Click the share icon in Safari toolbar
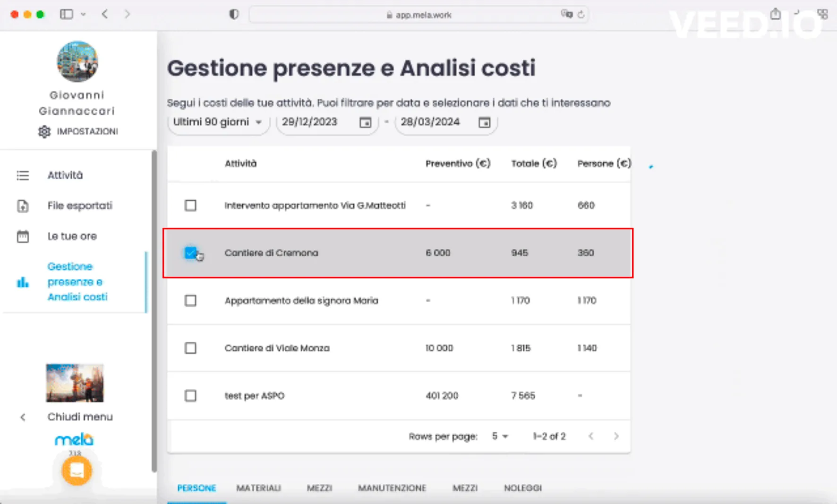Viewport: 837px width, 504px height. click(775, 14)
